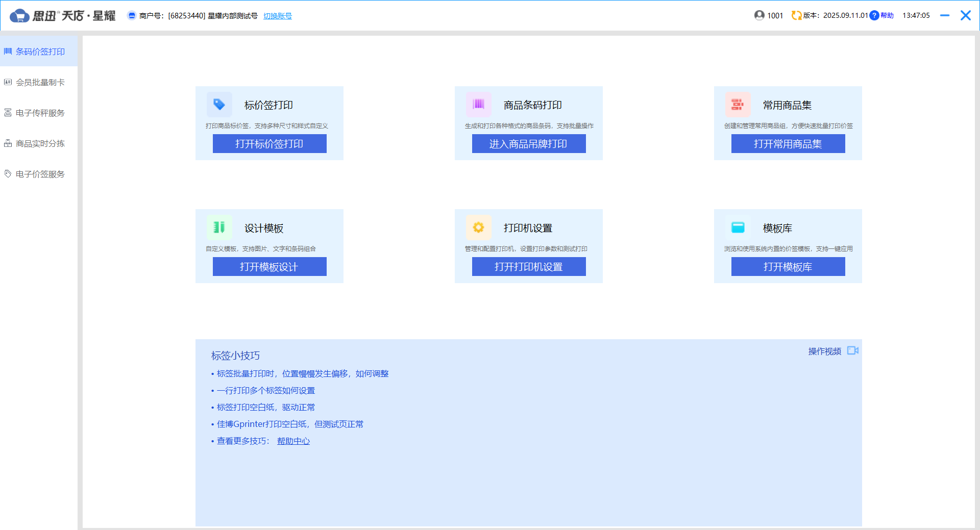This screenshot has height=530, width=980.
Task: Click the cyan 模板库 card icon
Action: 738,228
